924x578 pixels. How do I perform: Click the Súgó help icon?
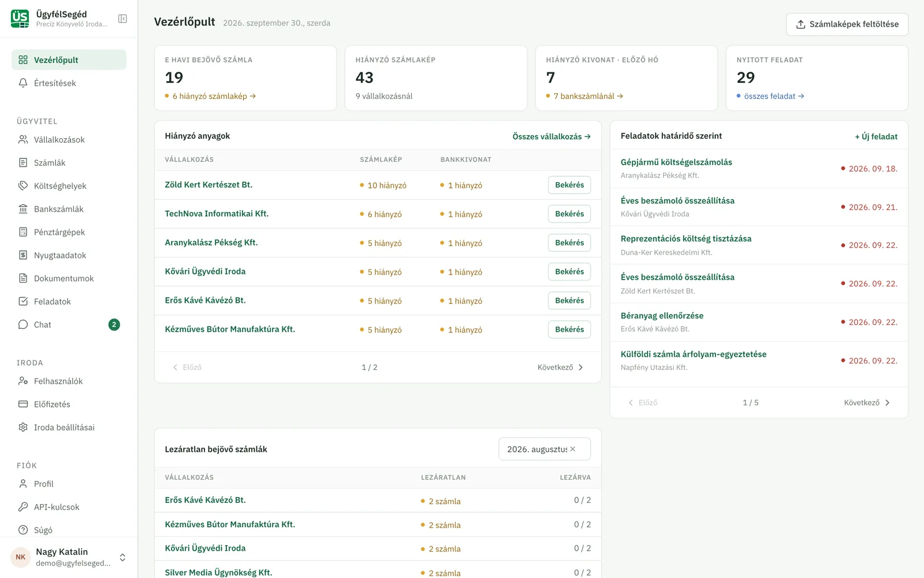[x=23, y=530]
